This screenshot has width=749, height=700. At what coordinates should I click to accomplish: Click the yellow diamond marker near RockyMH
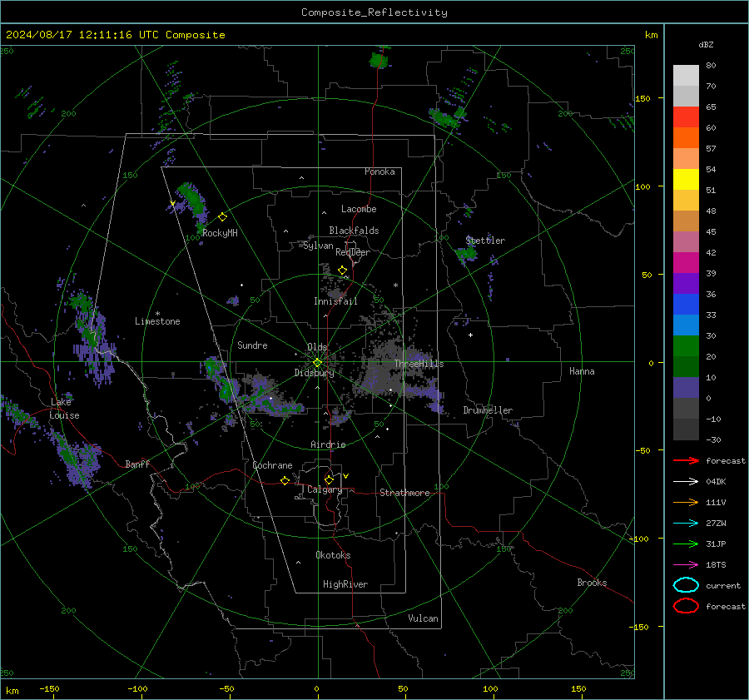point(222,217)
